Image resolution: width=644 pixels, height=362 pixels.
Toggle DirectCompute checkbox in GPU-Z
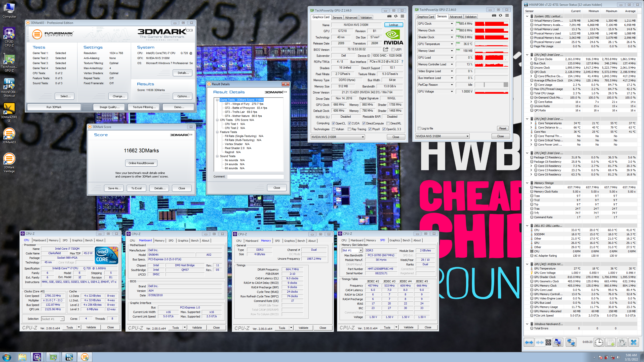click(x=364, y=123)
